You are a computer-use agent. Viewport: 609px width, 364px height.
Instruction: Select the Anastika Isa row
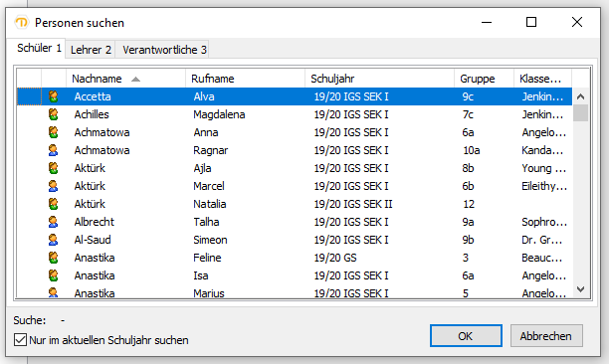pos(294,275)
